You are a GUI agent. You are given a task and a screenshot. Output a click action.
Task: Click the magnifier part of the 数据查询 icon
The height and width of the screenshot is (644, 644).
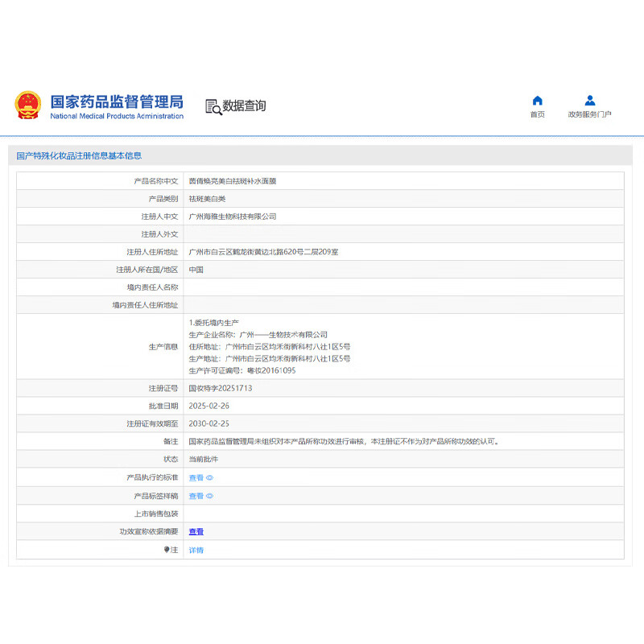pos(217,109)
